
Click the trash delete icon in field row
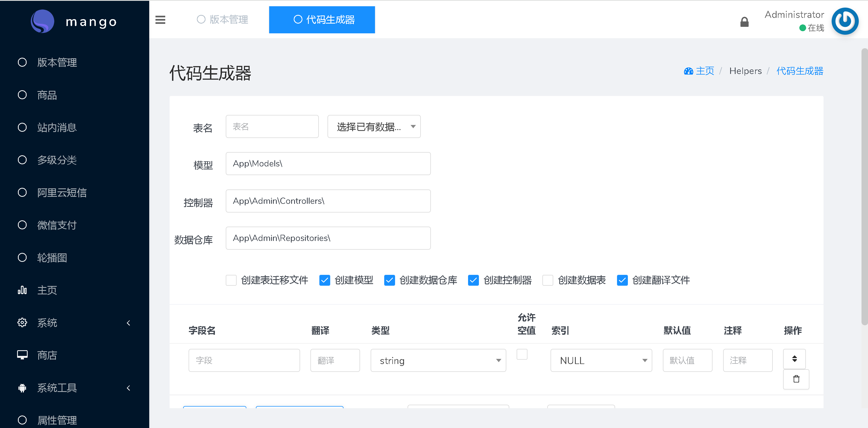click(x=796, y=379)
